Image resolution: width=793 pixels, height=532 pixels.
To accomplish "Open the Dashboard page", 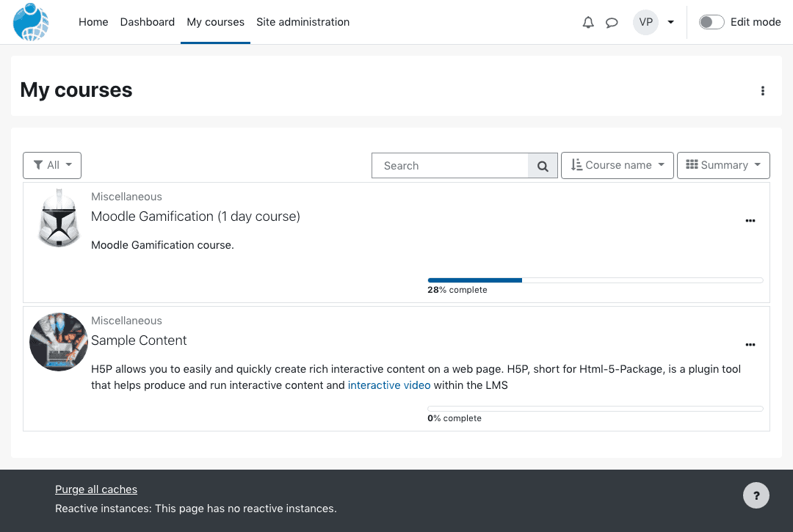I will 147,22.
